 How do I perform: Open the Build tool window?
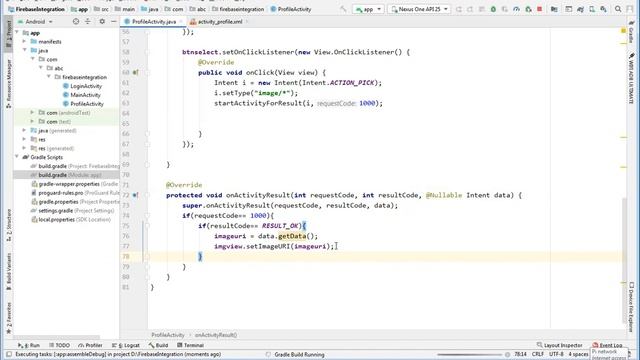click(158, 345)
